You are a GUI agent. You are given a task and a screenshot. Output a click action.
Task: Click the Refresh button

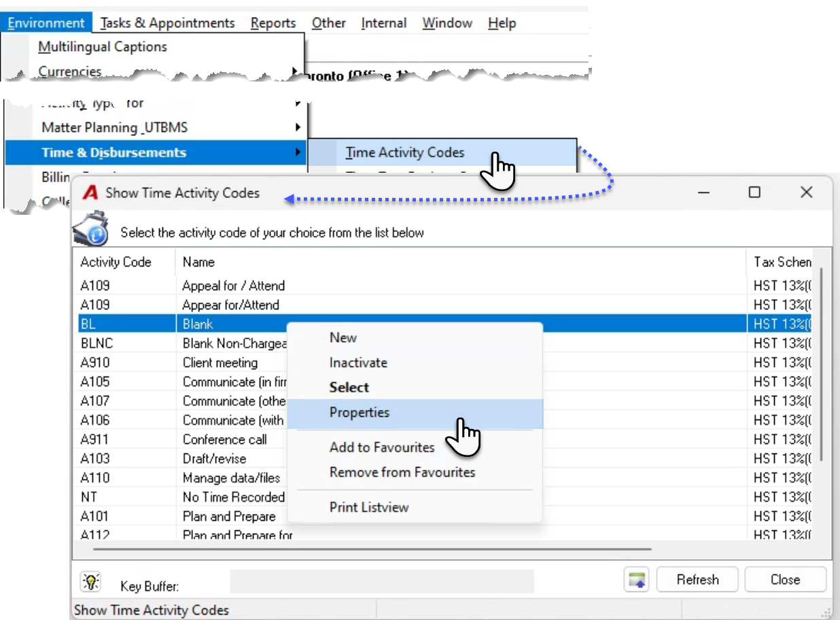point(697,580)
